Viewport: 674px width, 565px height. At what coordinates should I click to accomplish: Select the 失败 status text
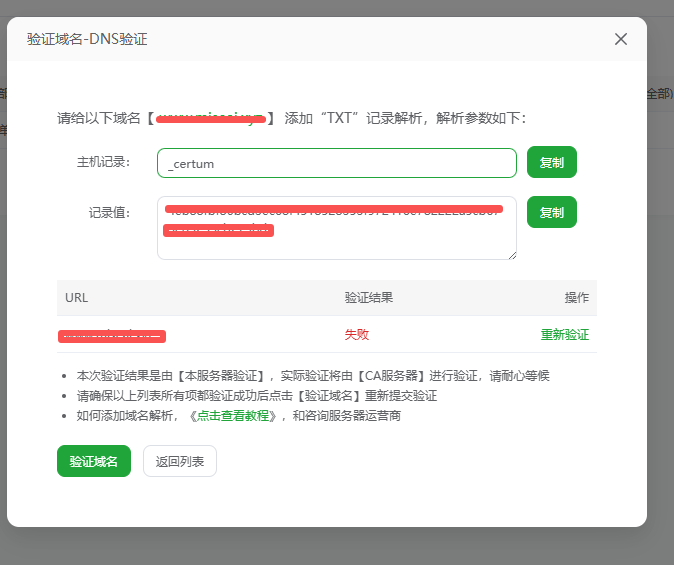[x=357, y=335]
